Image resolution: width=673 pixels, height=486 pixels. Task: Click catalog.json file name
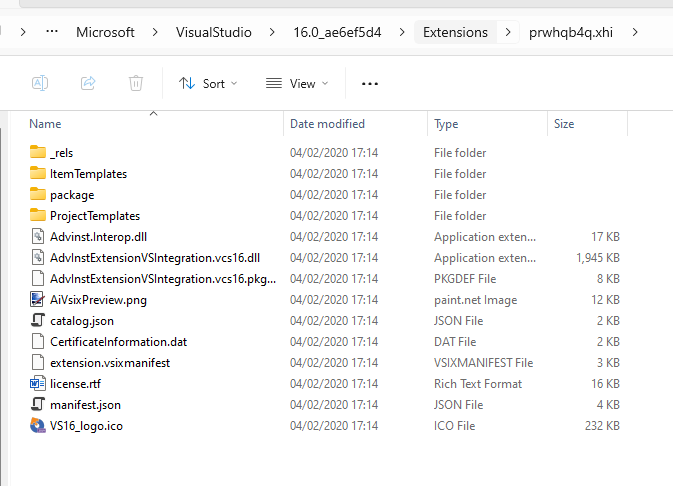pyautogui.click(x=82, y=321)
